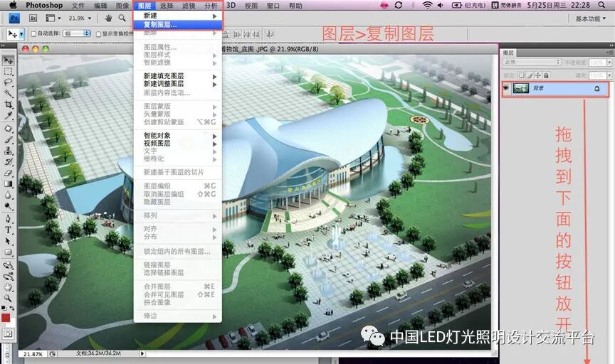Switch to the 图层 panel tab
Viewport: 615px width, 364px height.
(509, 53)
